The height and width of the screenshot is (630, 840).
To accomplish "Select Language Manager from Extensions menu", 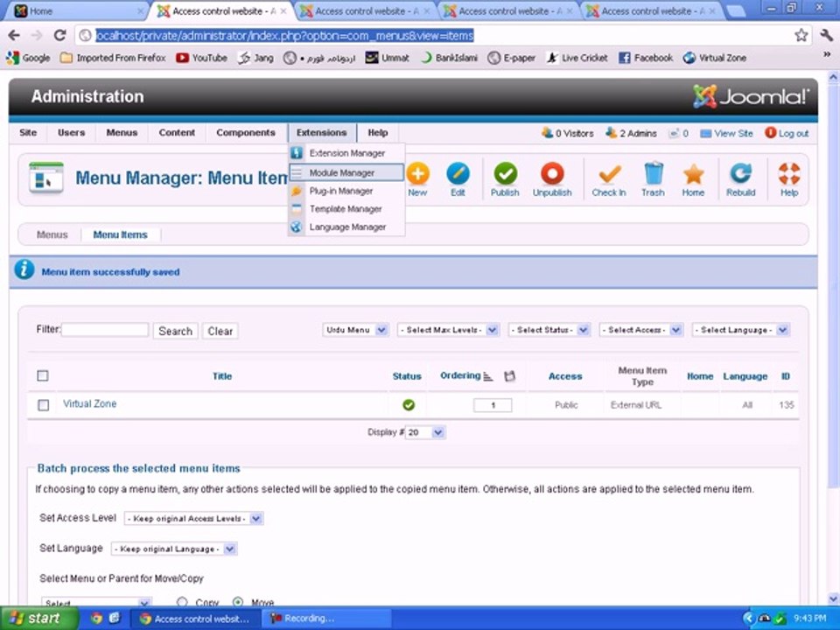I will pyautogui.click(x=346, y=227).
